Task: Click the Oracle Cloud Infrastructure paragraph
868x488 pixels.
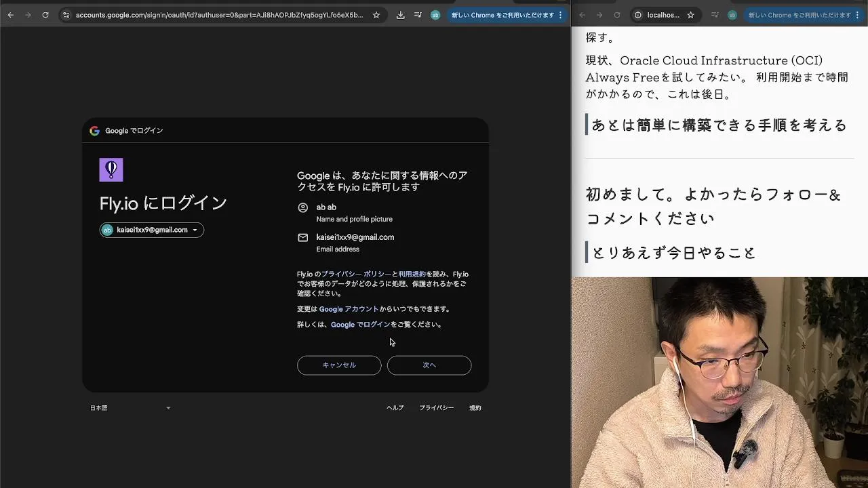Action: pyautogui.click(x=717, y=77)
